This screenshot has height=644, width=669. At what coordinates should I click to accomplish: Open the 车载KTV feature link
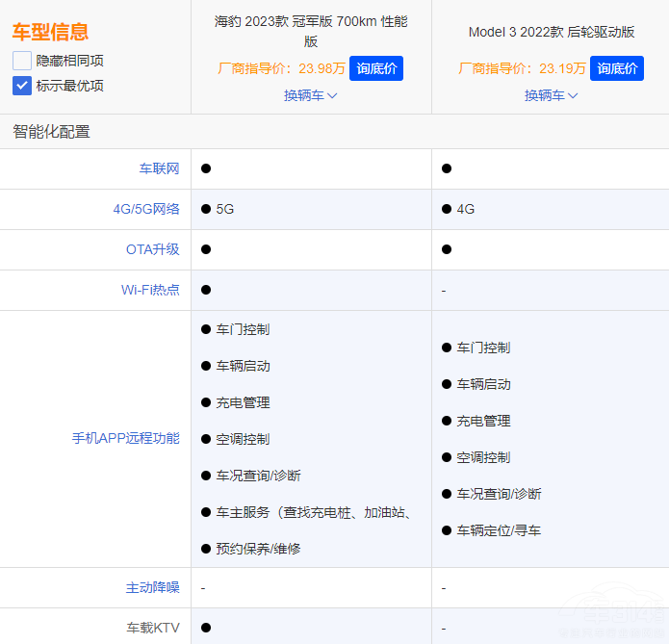(152, 628)
